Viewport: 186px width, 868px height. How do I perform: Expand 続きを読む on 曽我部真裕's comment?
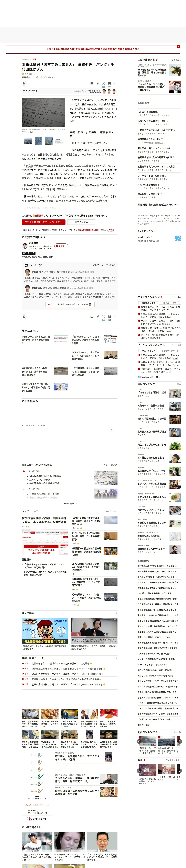109,297
